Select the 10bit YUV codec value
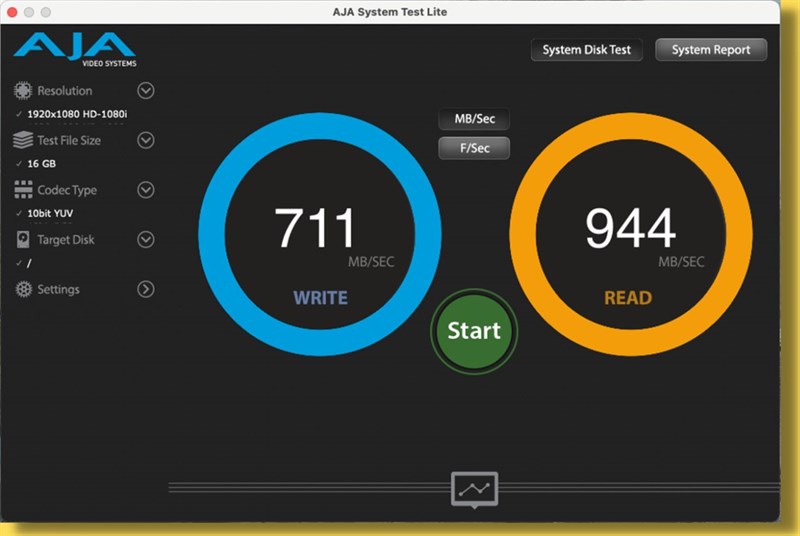Screen dimensions: 800x536 (50, 213)
